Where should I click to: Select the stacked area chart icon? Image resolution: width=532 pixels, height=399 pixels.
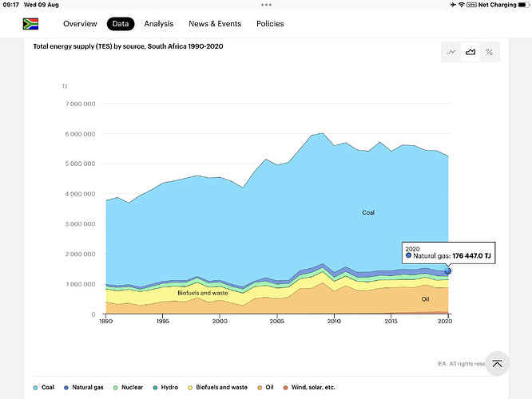click(x=470, y=52)
